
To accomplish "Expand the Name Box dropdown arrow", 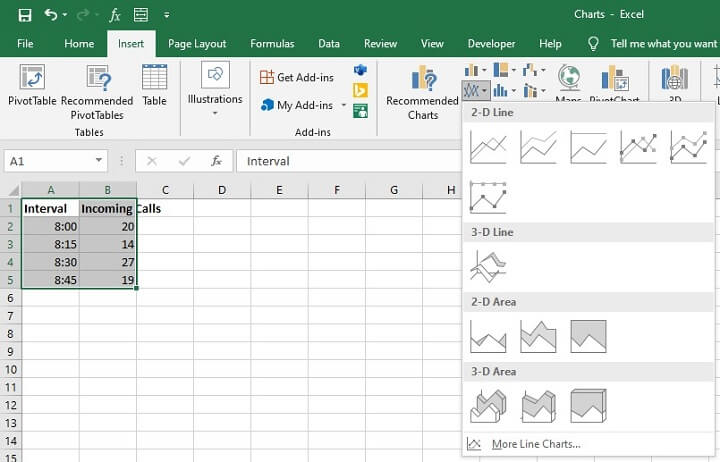I will click(x=98, y=161).
